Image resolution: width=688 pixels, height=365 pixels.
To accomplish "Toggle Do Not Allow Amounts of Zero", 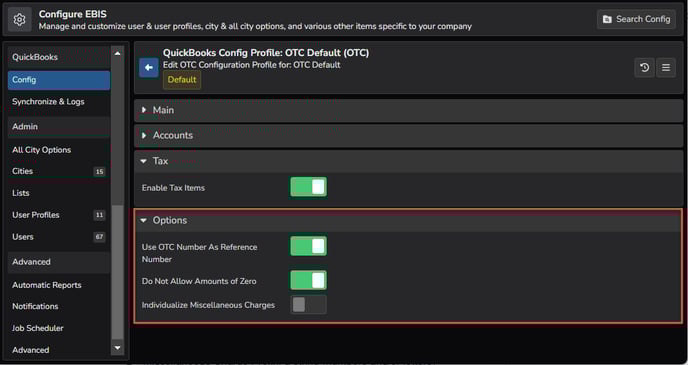I will point(308,280).
